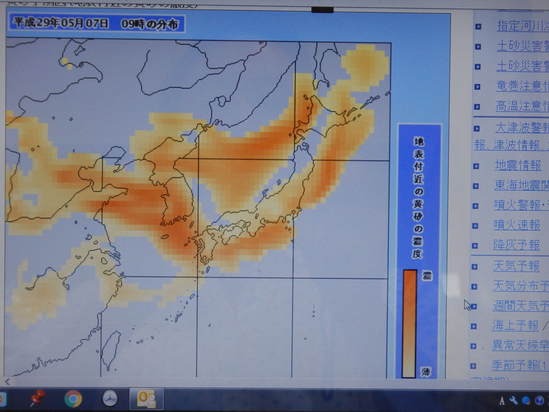Click the red pushpin taskbar icon
Image resolution: width=549 pixels, height=412 pixels.
[37, 398]
